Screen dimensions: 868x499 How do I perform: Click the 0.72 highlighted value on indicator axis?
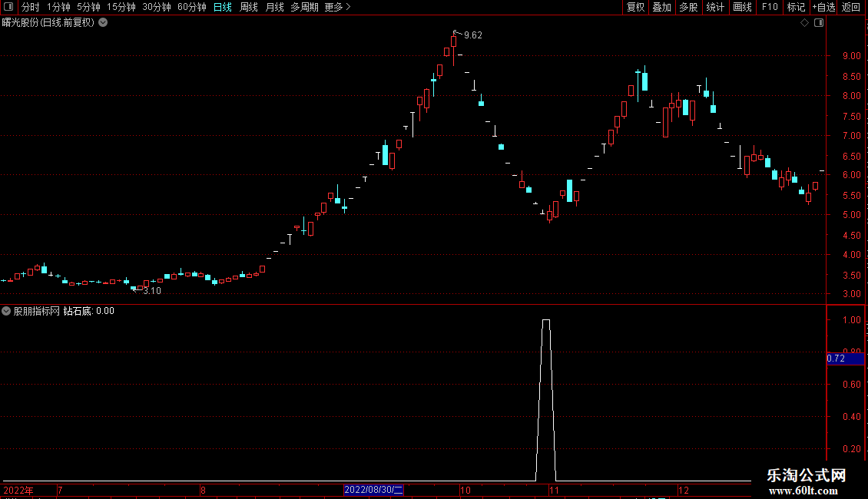845,359
